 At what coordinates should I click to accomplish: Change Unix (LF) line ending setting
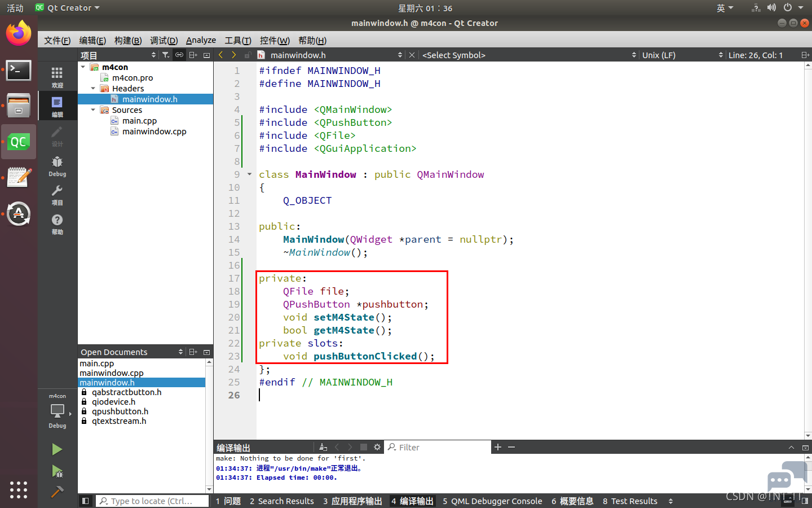point(682,55)
